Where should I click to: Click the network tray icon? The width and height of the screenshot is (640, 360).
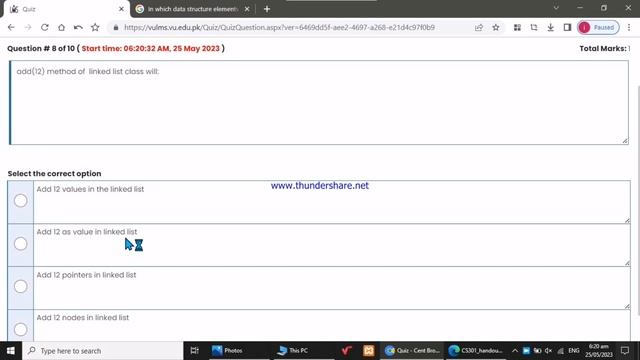point(561,351)
